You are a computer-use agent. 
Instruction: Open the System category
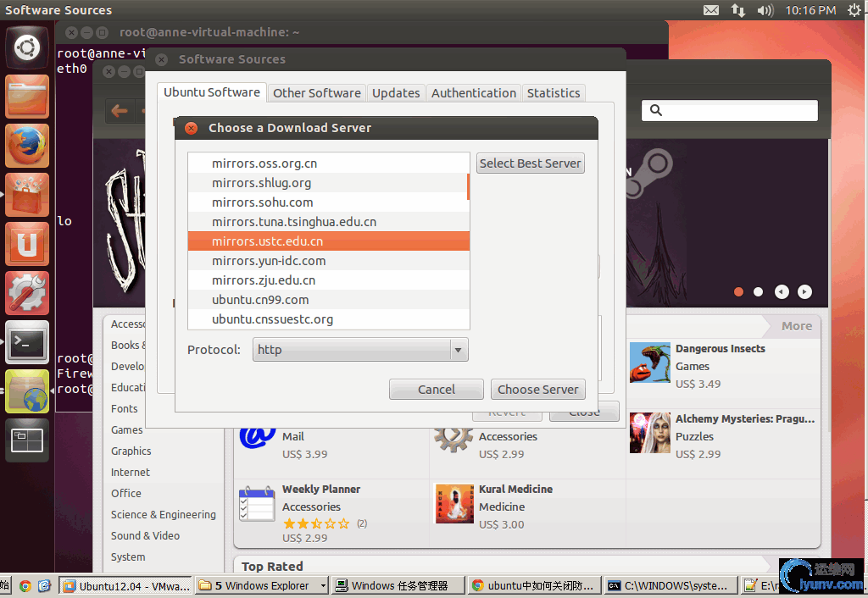click(x=128, y=557)
